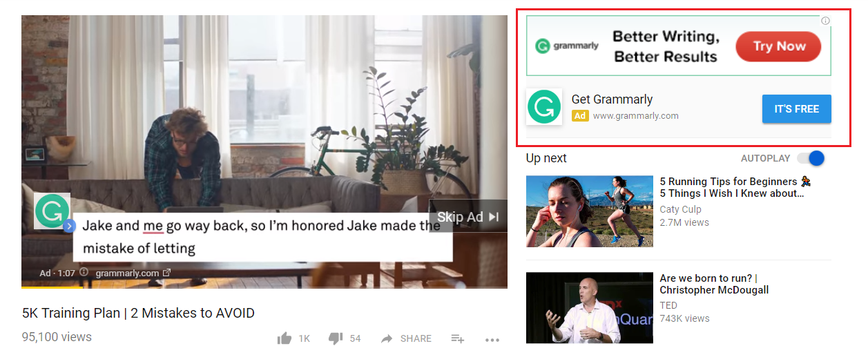Open the external link icon after grammarly.com
The width and height of the screenshot is (868, 346).
click(x=166, y=273)
